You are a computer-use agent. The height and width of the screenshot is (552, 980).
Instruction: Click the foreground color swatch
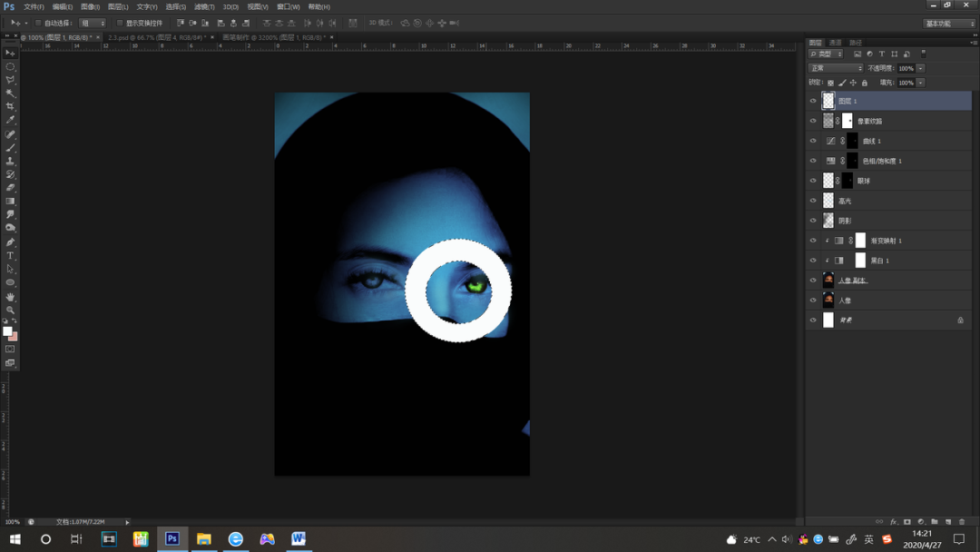7,331
